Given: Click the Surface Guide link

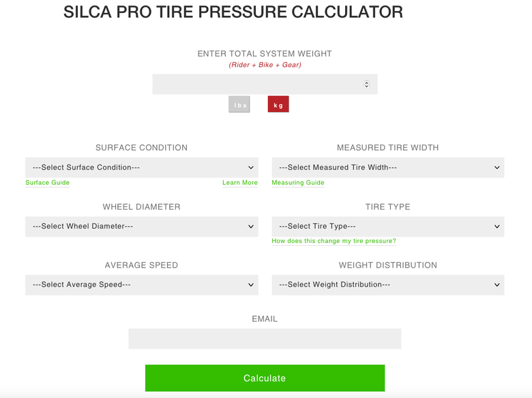Looking at the screenshot, I should click(x=48, y=183).
